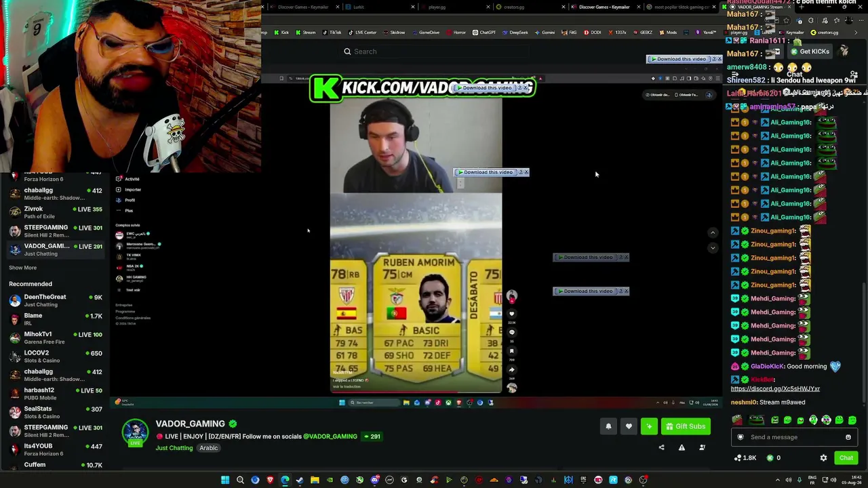The width and height of the screenshot is (868, 488).
Task: Share the stream via share icon
Action: 662,447
